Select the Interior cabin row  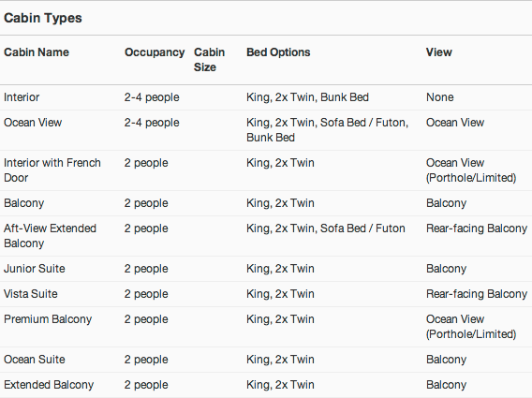point(266,97)
